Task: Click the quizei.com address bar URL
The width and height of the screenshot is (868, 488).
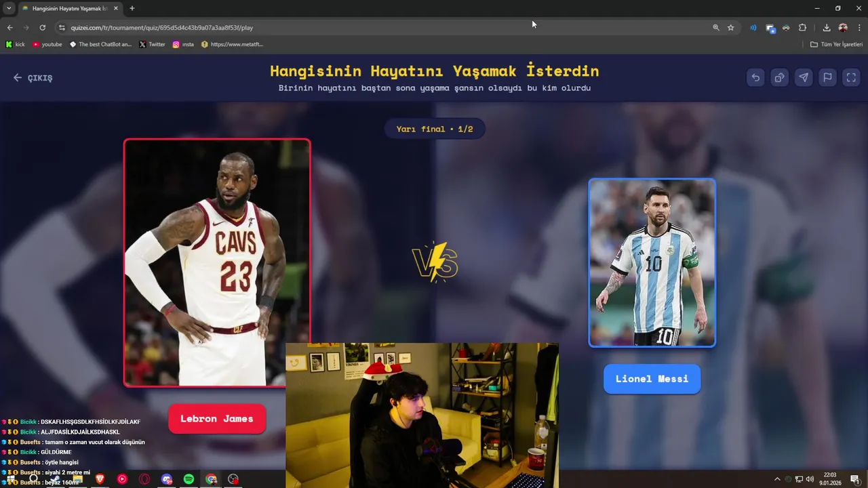Action: (161, 28)
